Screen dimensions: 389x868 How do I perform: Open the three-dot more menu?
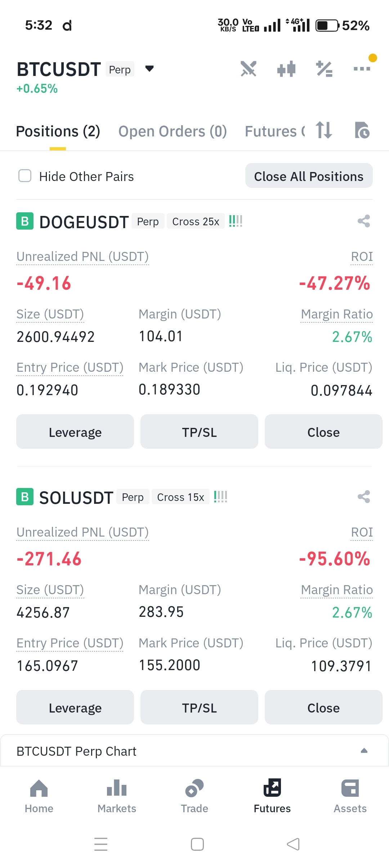pyautogui.click(x=362, y=69)
